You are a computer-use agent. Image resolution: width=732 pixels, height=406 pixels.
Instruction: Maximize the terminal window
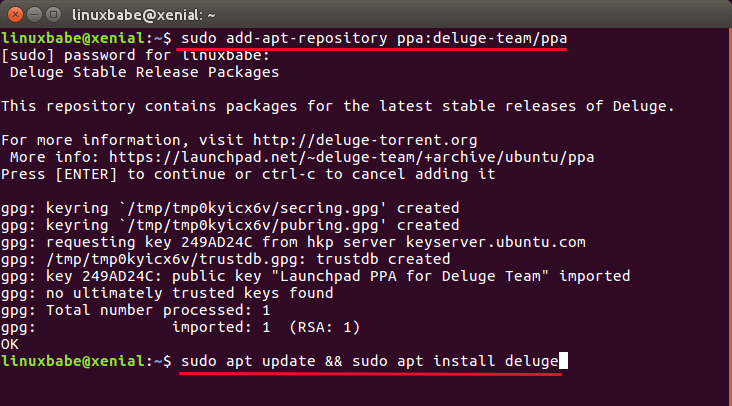[x=55, y=13]
